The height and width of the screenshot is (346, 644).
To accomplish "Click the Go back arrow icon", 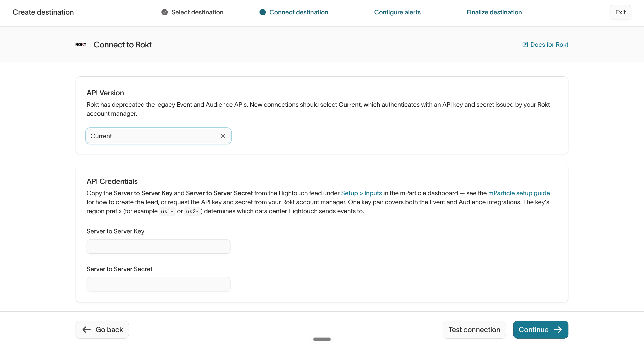I will pos(87,330).
